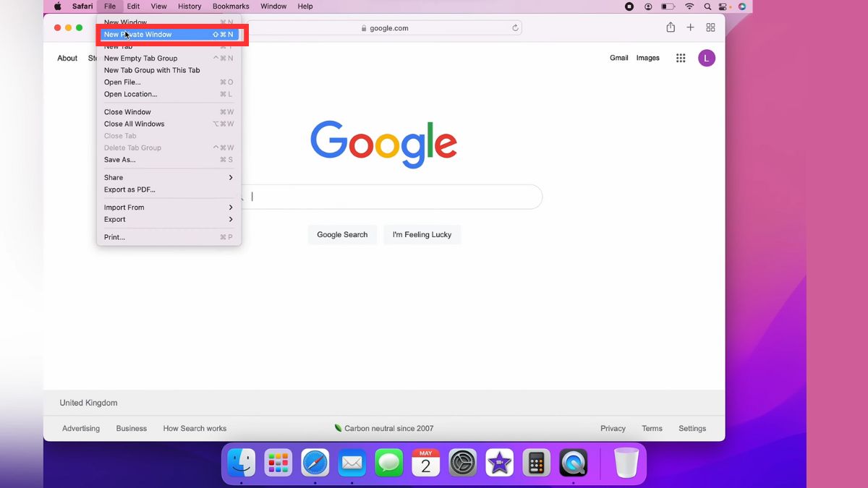The height and width of the screenshot is (488, 868).
Task: Open the Advertising footer link
Action: click(81, 429)
